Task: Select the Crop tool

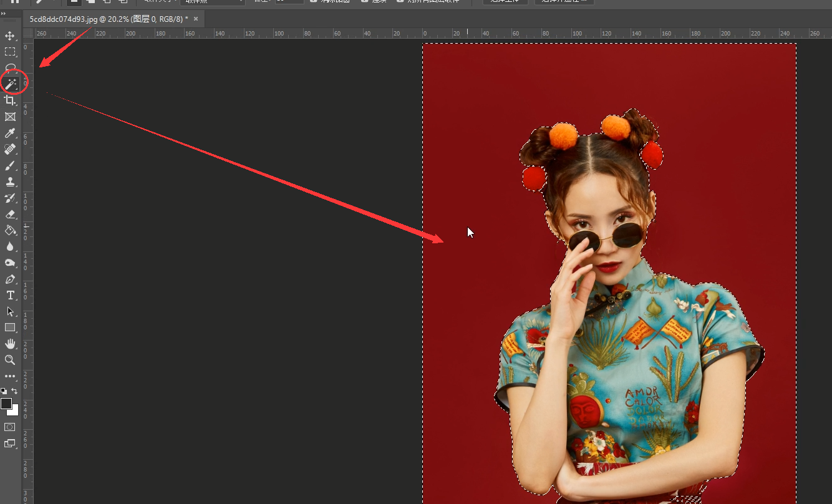Action: [10, 100]
